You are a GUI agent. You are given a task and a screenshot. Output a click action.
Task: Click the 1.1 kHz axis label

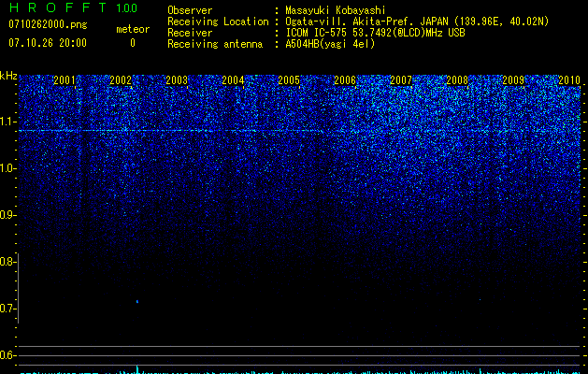[7, 122]
